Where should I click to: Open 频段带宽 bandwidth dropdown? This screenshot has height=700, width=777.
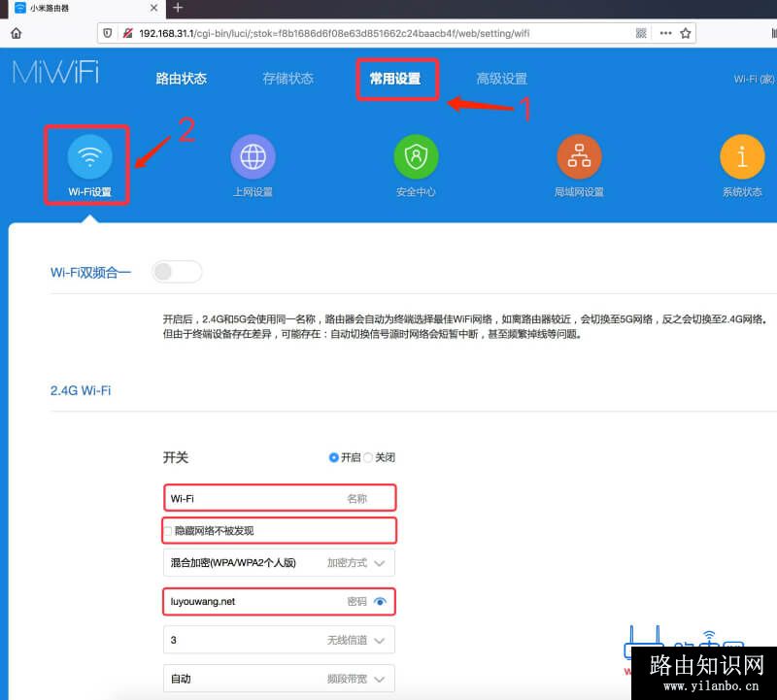tap(279, 679)
